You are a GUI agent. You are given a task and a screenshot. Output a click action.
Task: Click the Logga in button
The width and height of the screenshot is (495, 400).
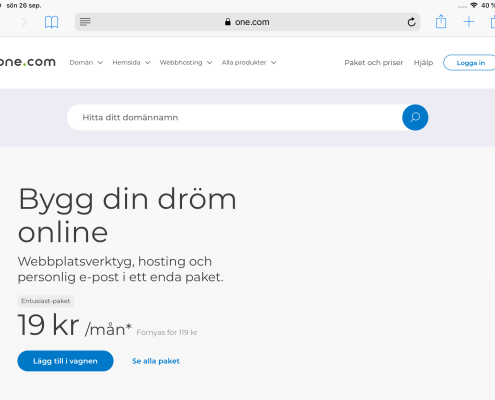469,63
